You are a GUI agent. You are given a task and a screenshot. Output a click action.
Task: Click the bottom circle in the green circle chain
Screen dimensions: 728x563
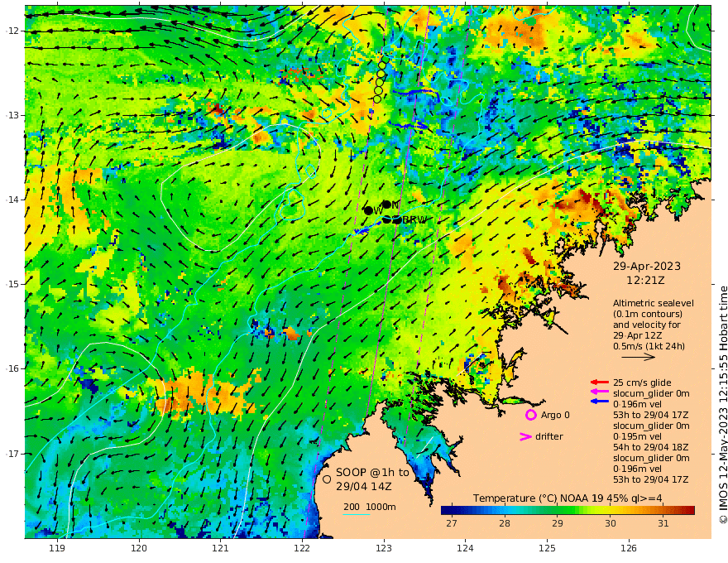pyautogui.click(x=377, y=99)
